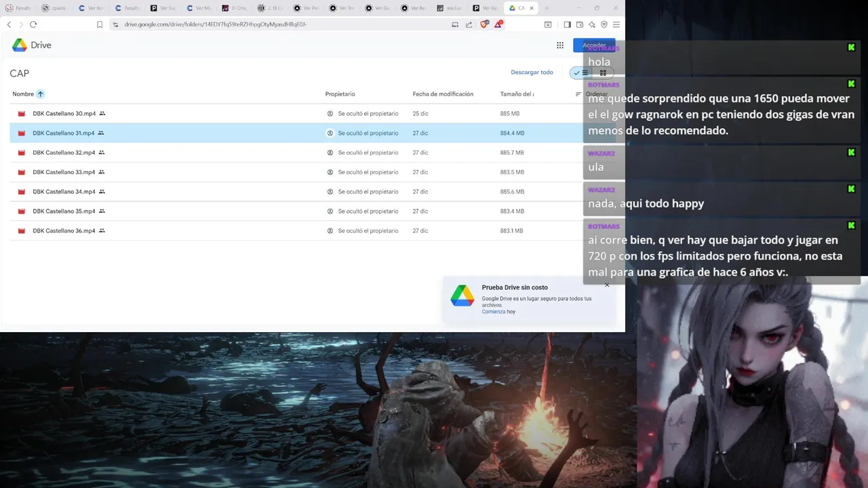Click the Propietario column header
This screenshot has height=488, width=868.
tap(340, 94)
